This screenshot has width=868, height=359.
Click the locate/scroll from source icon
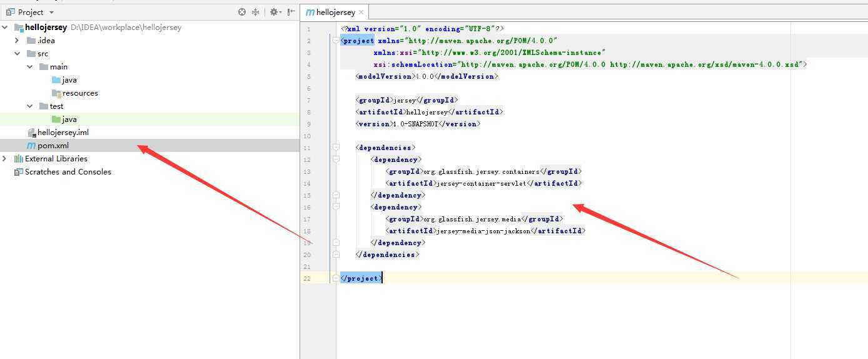pyautogui.click(x=242, y=12)
